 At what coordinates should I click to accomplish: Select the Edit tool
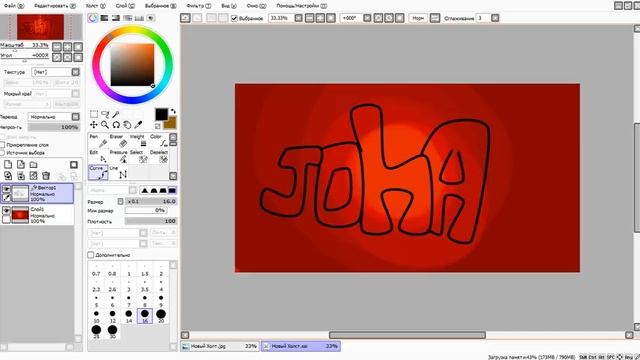click(x=98, y=156)
